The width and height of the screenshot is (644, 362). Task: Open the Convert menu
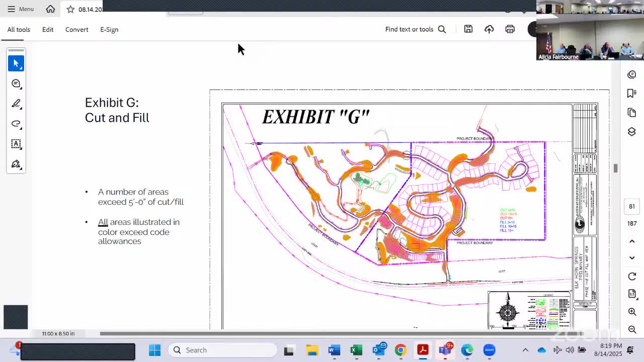tap(76, 29)
